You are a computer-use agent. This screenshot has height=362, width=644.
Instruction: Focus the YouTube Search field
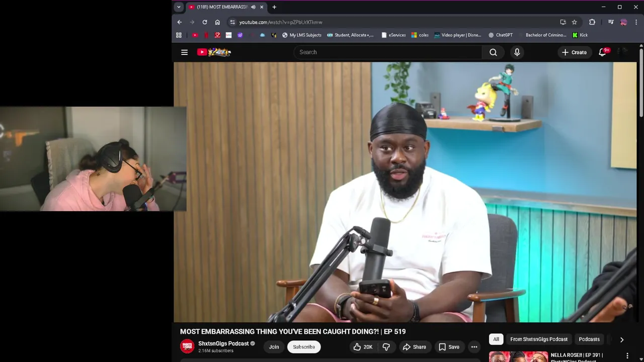(388, 52)
